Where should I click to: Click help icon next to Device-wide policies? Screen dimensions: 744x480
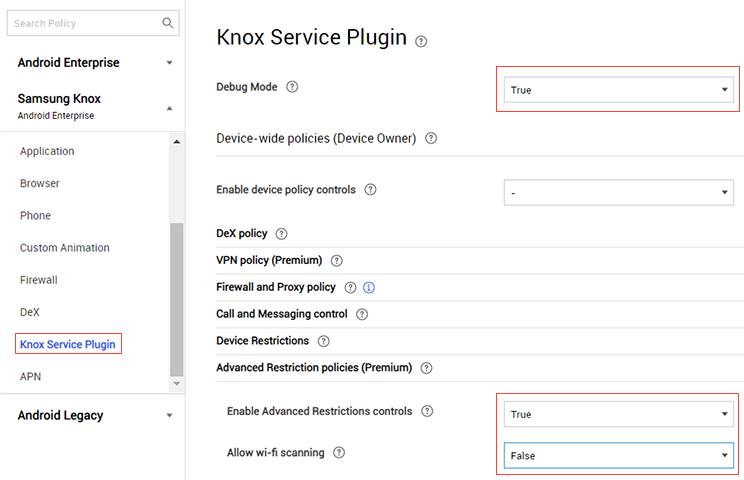point(431,138)
